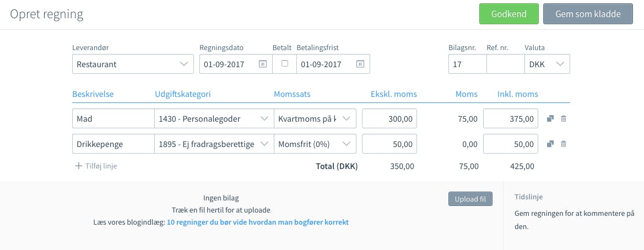Image resolution: width=644 pixels, height=250 pixels.
Task: Click Gem som kladde button
Action: click(x=588, y=14)
